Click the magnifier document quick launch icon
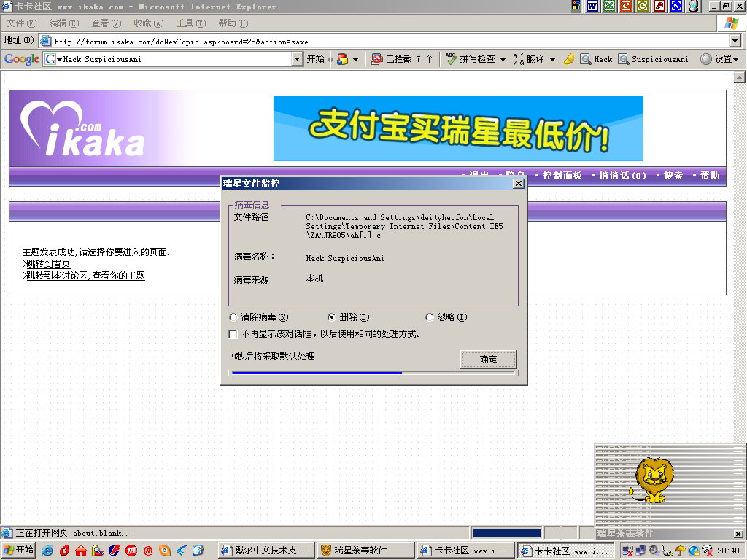Image resolution: width=747 pixels, height=560 pixels. point(98,551)
